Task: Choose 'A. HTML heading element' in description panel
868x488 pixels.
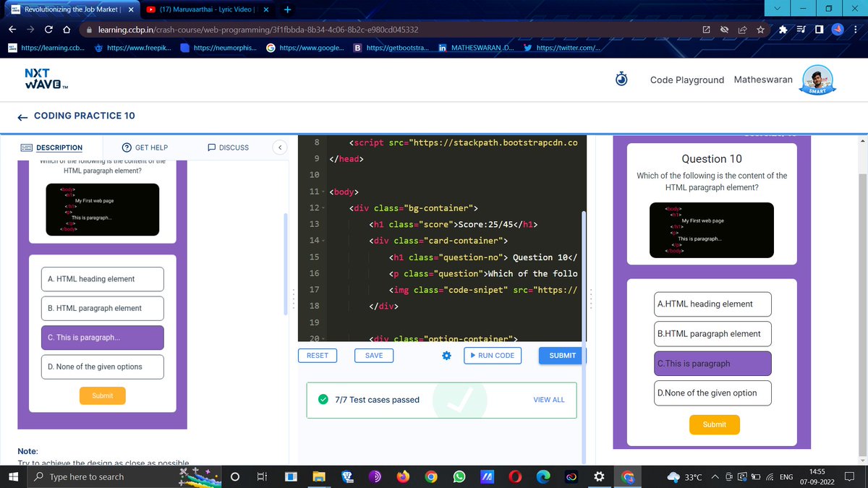Action: pyautogui.click(x=103, y=279)
